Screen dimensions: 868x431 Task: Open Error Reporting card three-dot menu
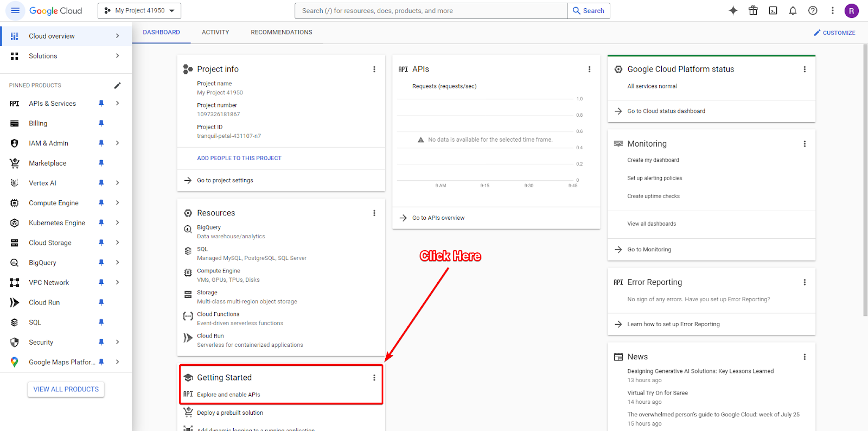click(805, 282)
